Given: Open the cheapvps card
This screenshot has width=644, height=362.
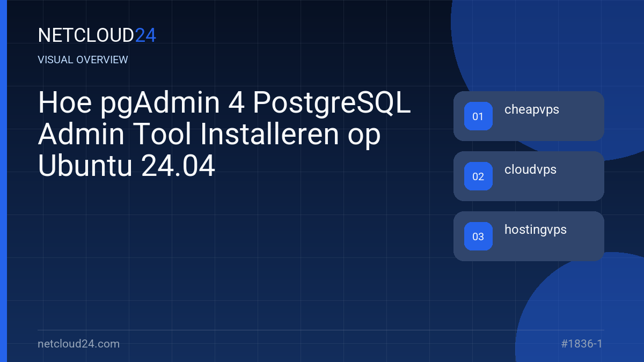Looking at the screenshot, I should pos(529,116).
